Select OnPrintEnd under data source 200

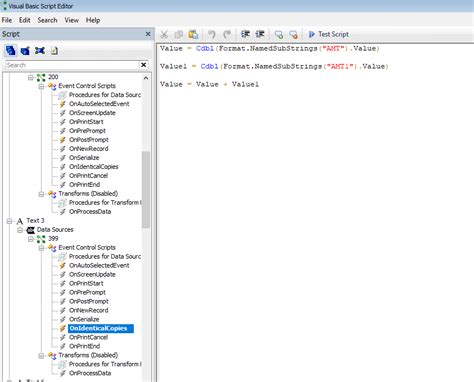coord(84,185)
